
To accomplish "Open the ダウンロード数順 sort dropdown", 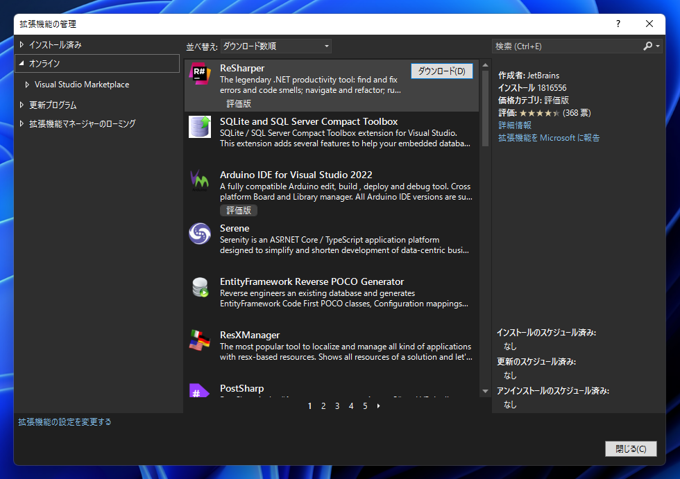I will 276,46.
